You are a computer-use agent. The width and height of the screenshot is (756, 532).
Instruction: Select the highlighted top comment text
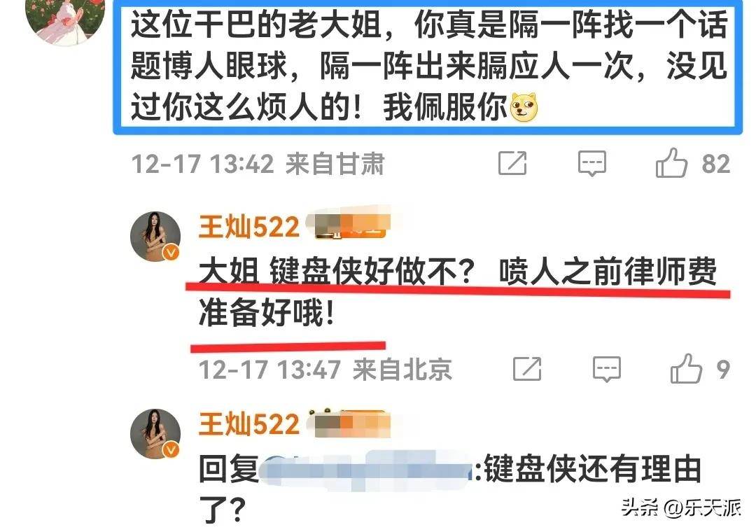(x=428, y=66)
